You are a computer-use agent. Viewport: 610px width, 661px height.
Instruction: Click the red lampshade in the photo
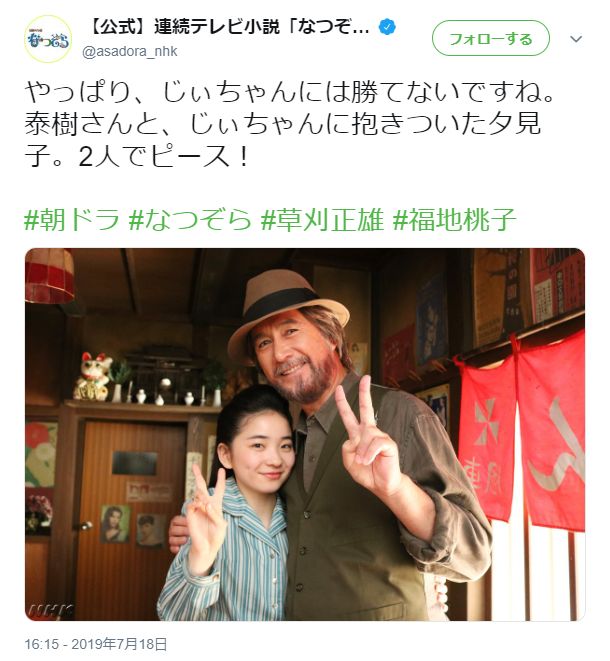click(49, 276)
